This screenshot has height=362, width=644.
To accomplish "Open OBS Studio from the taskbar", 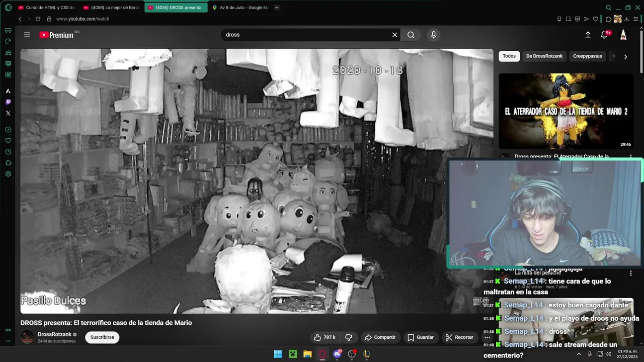I will tap(352, 354).
